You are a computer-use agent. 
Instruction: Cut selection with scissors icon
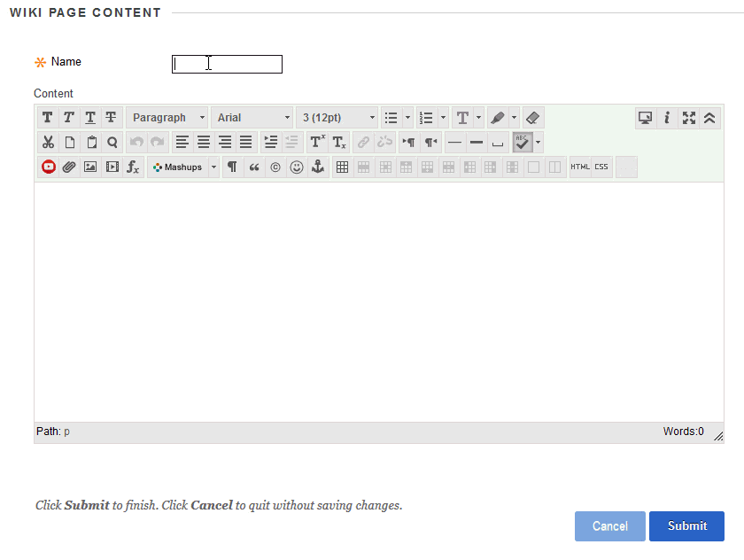pyautogui.click(x=48, y=142)
